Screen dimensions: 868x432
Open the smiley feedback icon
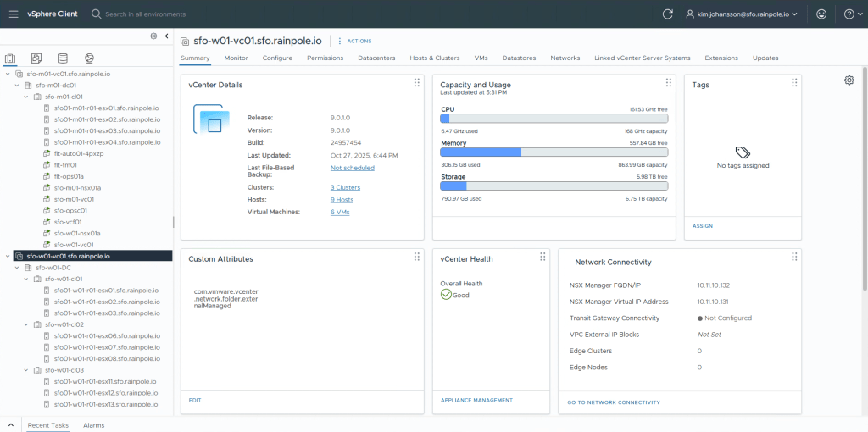[x=821, y=14]
